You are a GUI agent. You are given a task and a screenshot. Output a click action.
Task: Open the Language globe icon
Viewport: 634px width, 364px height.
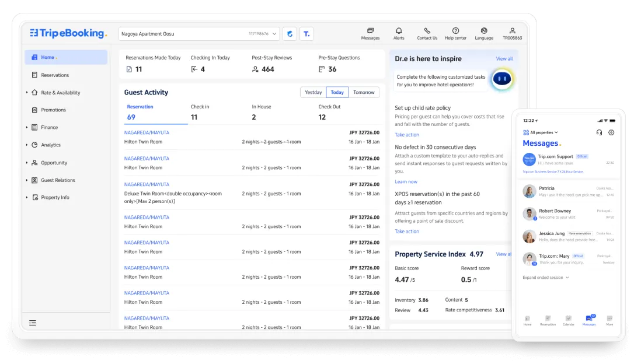click(x=483, y=30)
